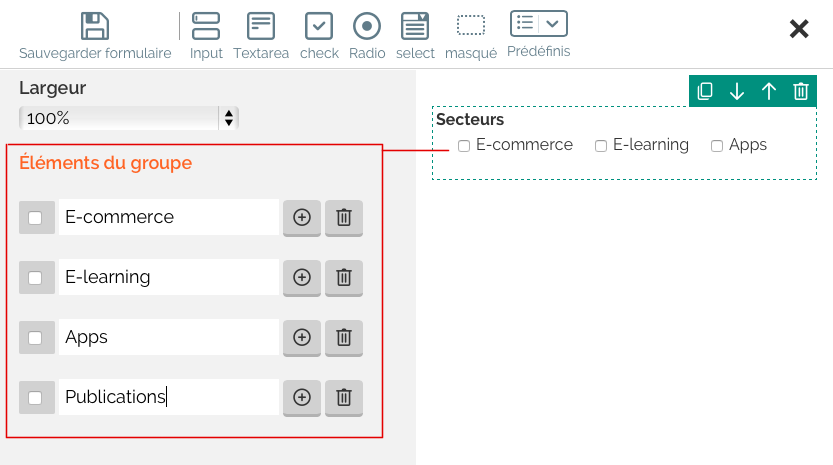Image resolution: width=833 pixels, height=465 pixels.
Task: Tick the E-learning checkbox in preview
Action: 601,146
